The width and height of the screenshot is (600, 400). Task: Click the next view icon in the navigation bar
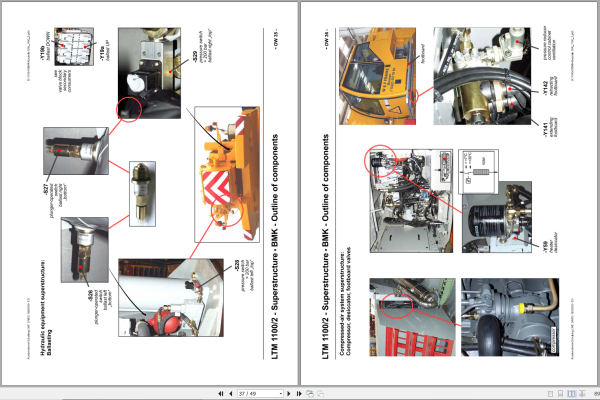click(321, 393)
